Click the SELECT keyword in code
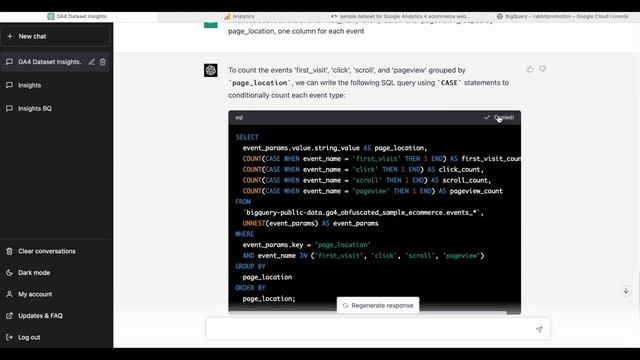This screenshot has height=360, width=640. point(247,137)
